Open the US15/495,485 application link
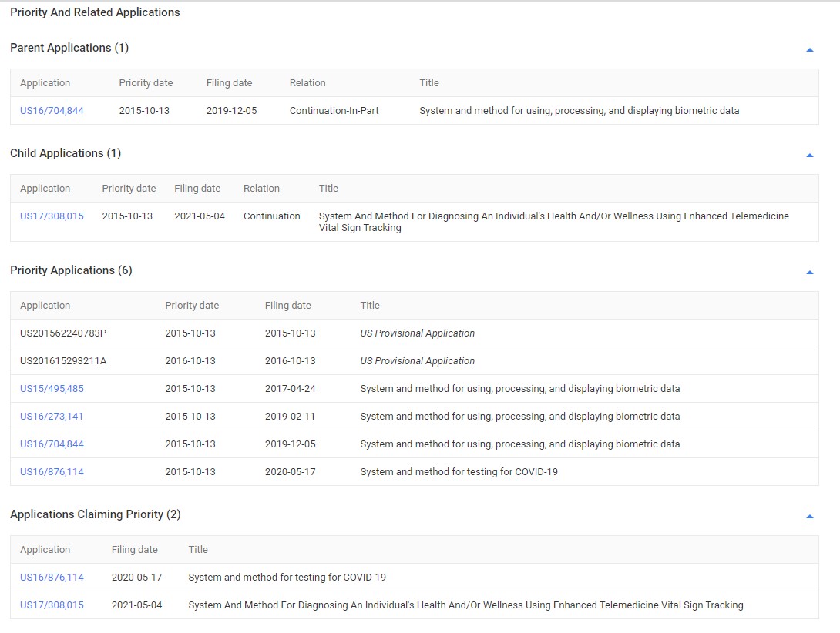The image size is (840, 633). click(x=52, y=389)
